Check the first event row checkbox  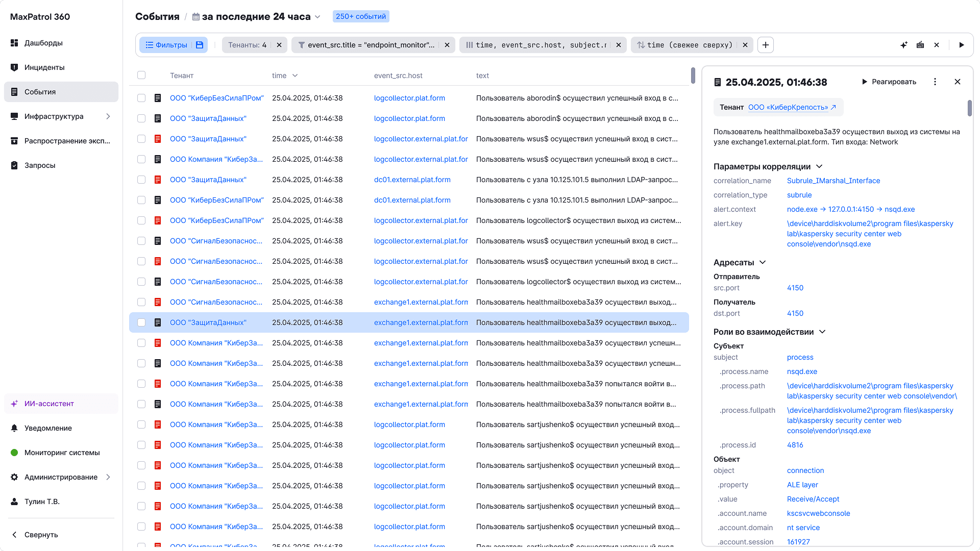click(x=141, y=98)
